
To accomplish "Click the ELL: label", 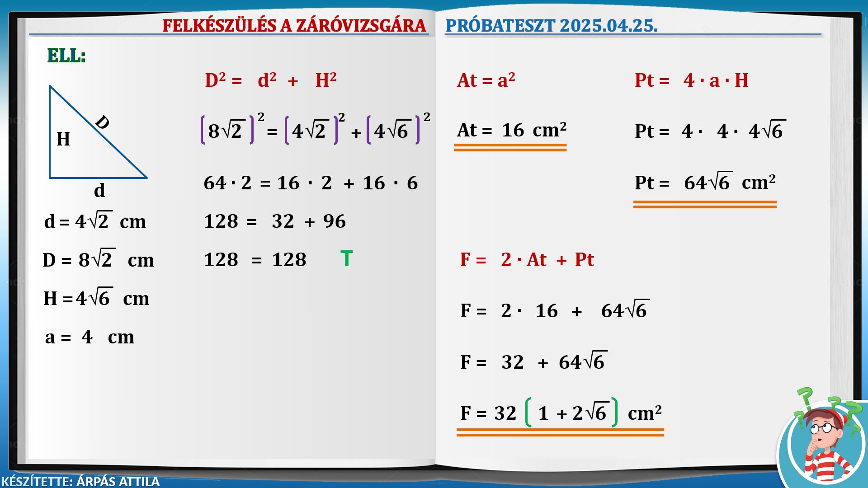I will click(x=66, y=56).
